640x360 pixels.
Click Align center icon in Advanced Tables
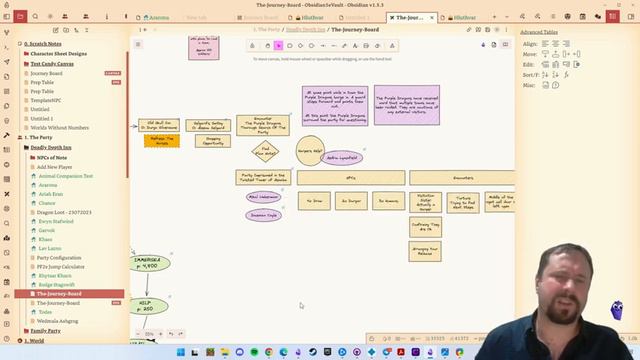pyautogui.click(x=556, y=44)
